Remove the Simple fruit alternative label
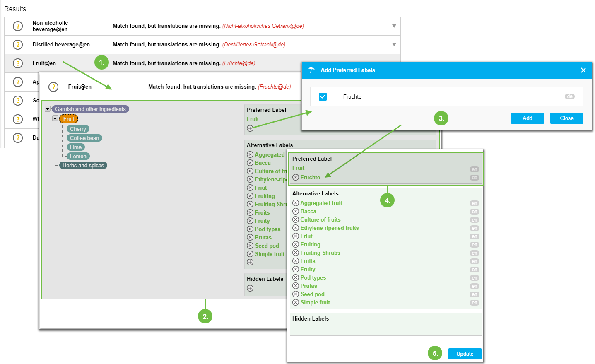595x364 pixels. pos(296,302)
